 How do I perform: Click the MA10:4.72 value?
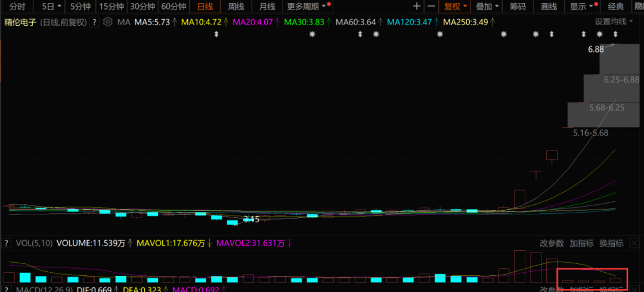pos(203,22)
